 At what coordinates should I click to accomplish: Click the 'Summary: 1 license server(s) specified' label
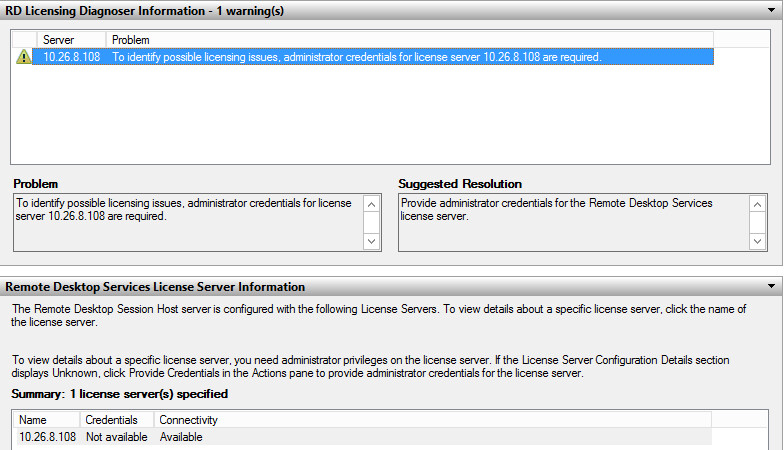tap(120, 394)
